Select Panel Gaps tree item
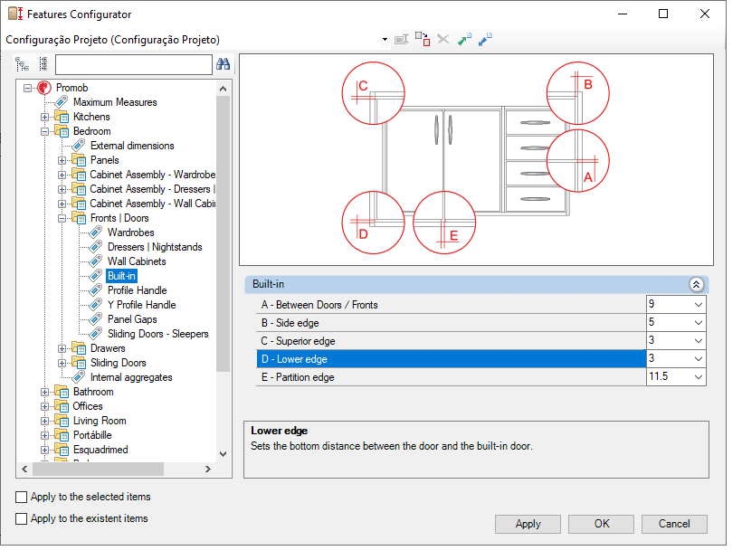742x560 pixels. 132,319
